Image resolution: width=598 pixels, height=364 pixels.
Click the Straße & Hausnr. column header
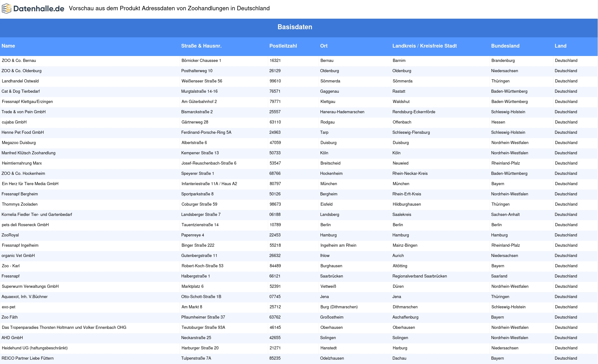click(x=202, y=46)
